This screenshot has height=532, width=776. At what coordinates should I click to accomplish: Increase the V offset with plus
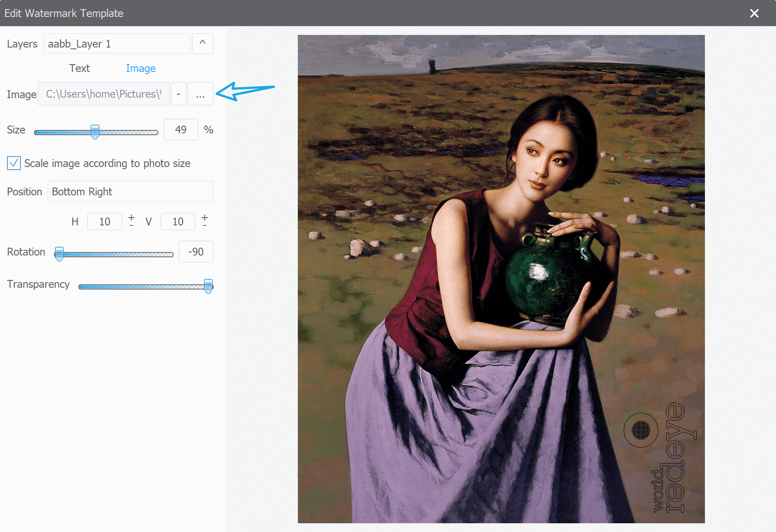tap(204, 217)
